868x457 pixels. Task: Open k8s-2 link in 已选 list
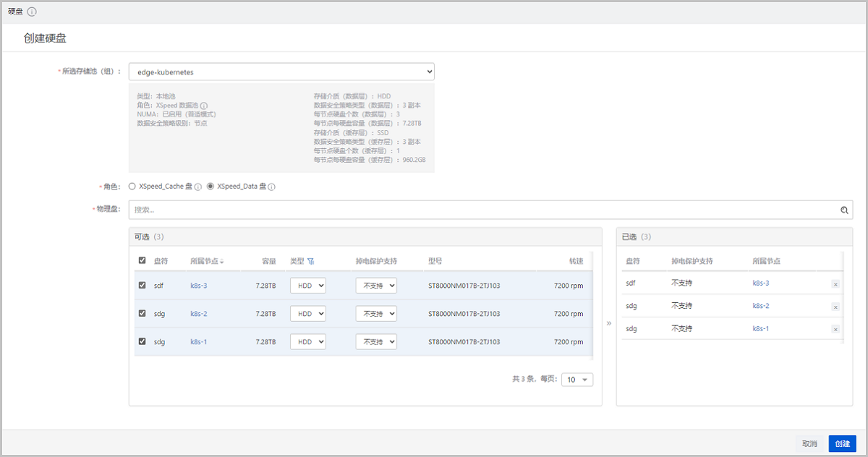[x=761, y=306]
